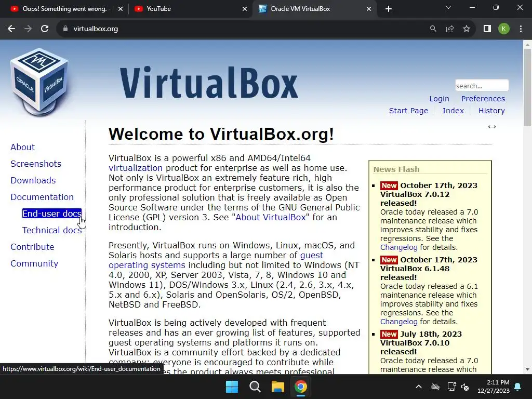The width and height of the screenshot is (532, 399).
Task: Open the notification bell icon
Action: 518,387
